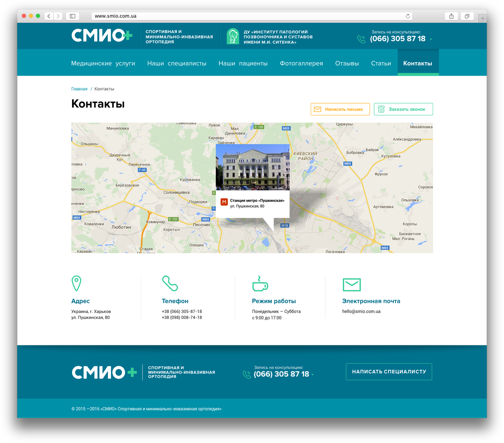
Task: Show all tabs overview in Safari
Action: pos(467,16)
